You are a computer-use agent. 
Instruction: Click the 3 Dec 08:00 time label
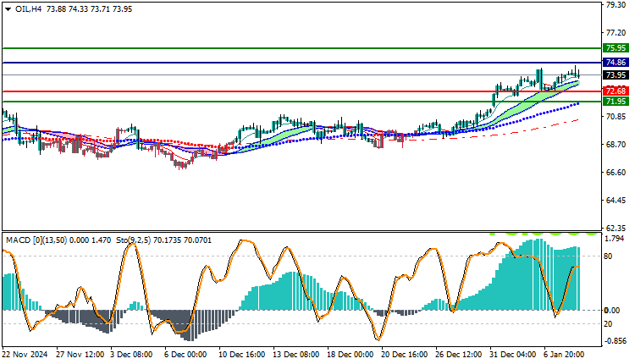131,355
